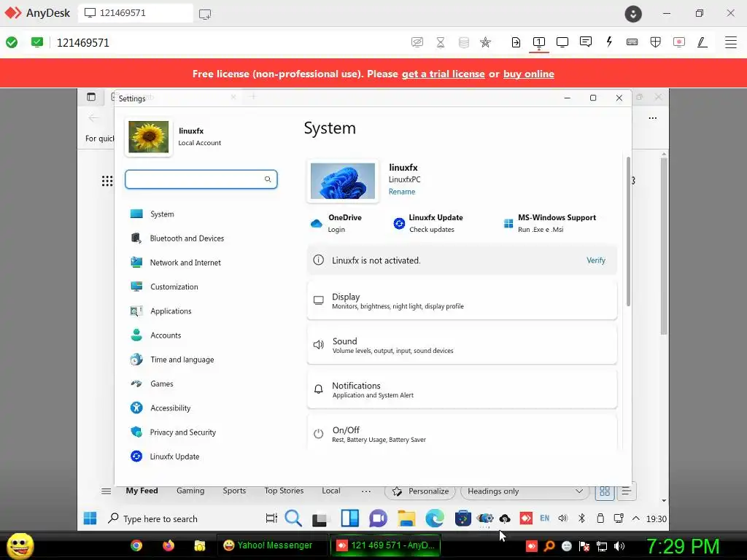The height and width of the screenshot is (560, 747).
Task: Click Settings window vertical scrollbar
Action: click(x=628, y=231)
